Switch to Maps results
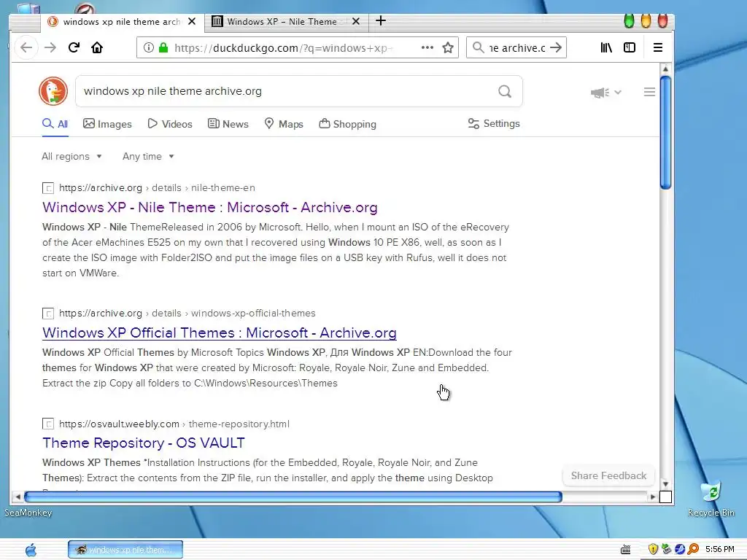747x560 pixels. click(284, 124)
